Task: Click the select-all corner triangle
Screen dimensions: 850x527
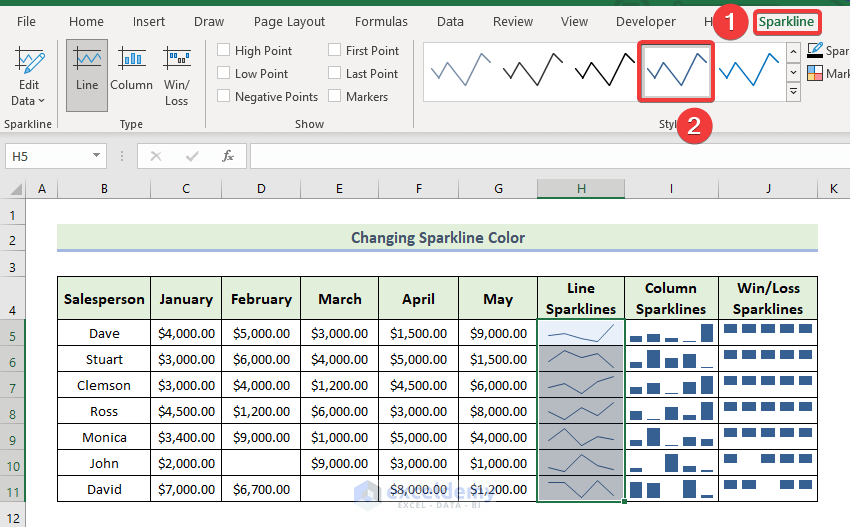Action: (x=14, y=188)
